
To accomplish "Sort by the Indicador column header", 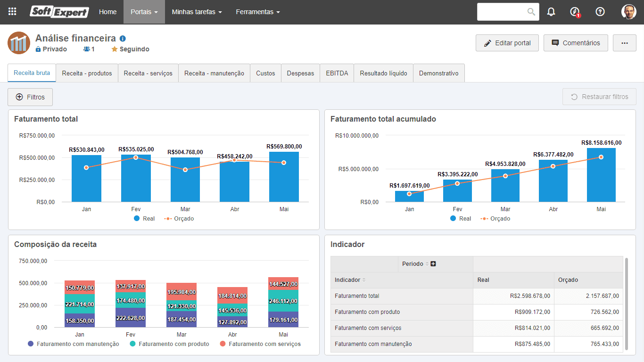I will 350,280.
